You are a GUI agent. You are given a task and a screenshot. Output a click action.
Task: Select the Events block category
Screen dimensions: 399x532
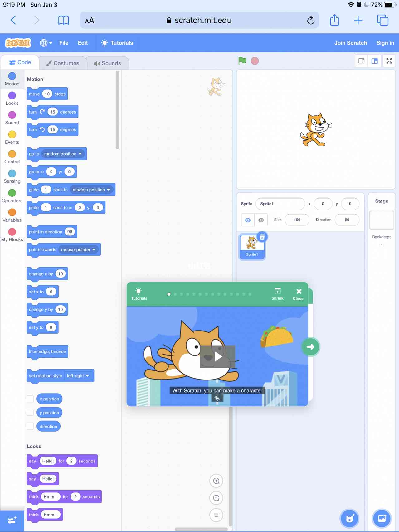(12, 138)
